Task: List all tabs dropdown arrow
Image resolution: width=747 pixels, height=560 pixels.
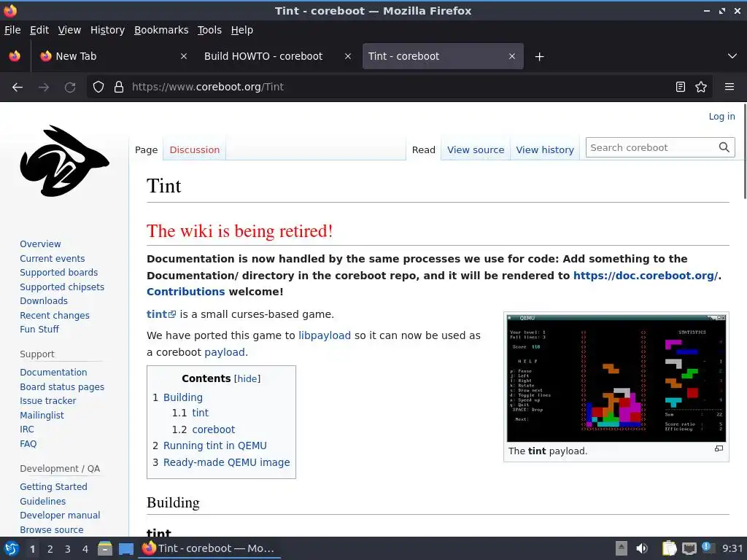Action: point(732,56)
